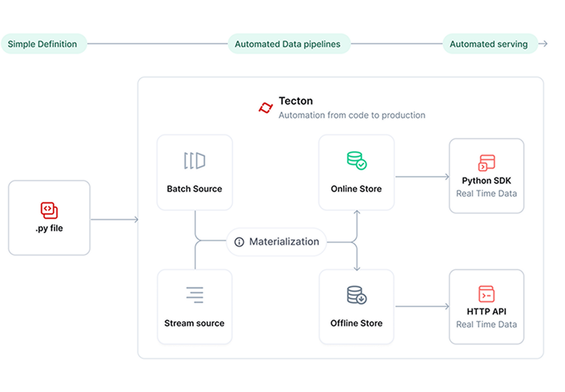Click the Tecton heading text
Viewport: 565px width, 392px height.
296,101
